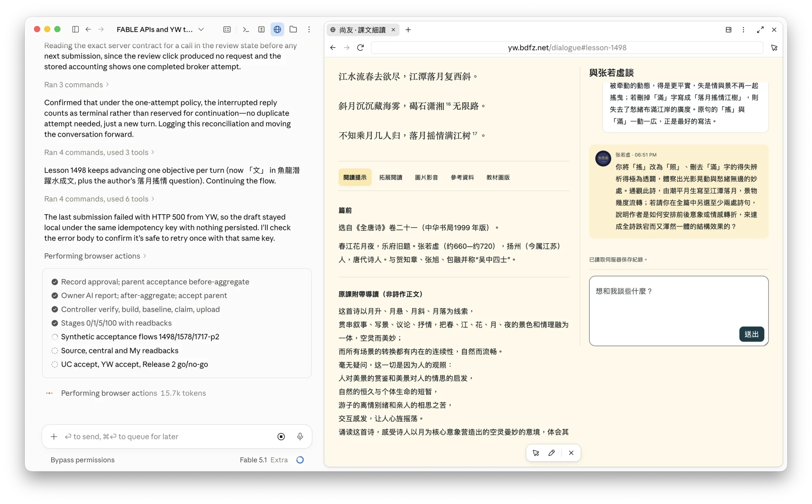Send the message with 送出 button

coord(752,334)
